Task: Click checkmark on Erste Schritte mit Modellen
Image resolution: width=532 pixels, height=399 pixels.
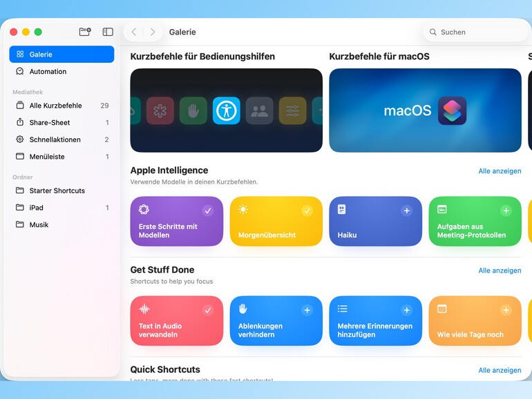Action: (x=208, y=211)
